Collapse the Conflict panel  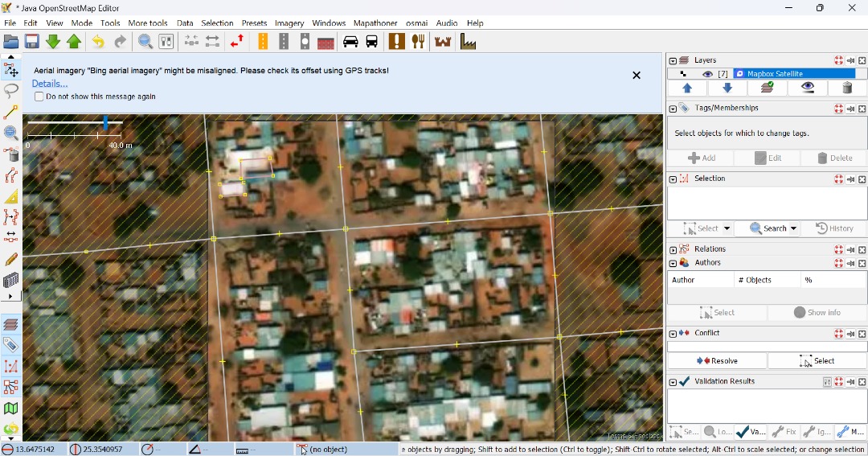click(673, 334)
